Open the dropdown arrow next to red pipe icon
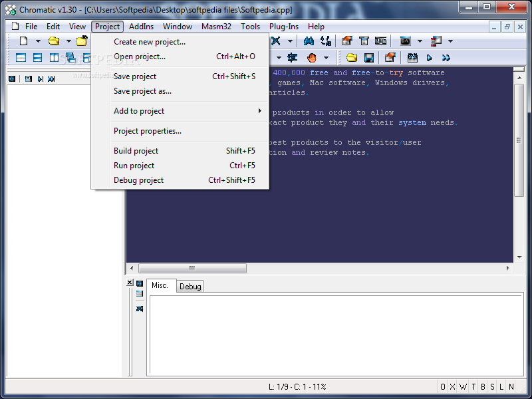The height and width of the screenshot is (399, 532). [x=451, y=41]
